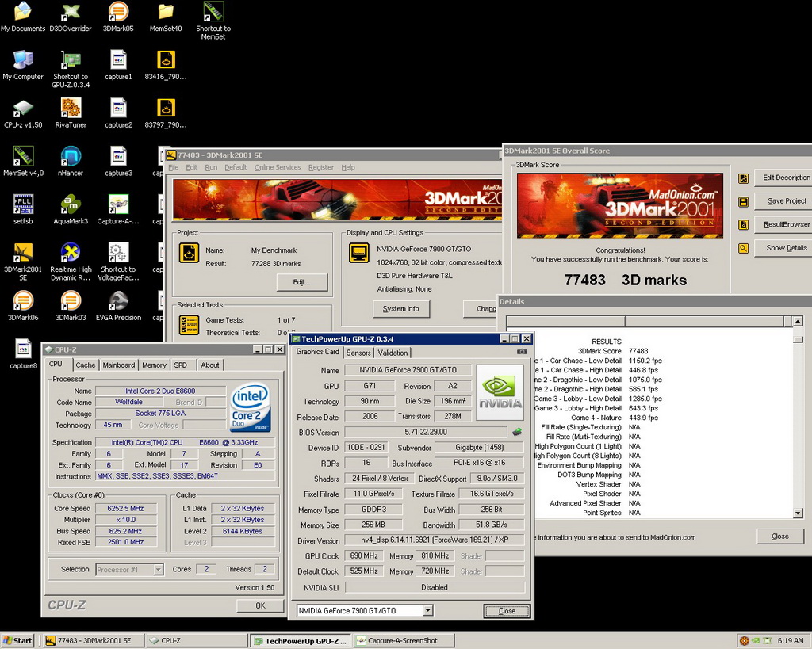The width and height of the screenshot is (812, 649).
Task: Open capture8 file on desktop
Action: pos(23,354)
